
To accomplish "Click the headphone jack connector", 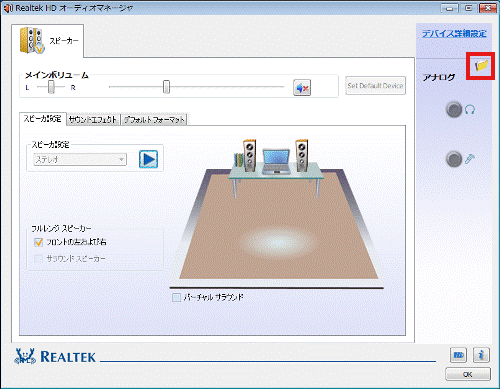I will coord(454,109).
